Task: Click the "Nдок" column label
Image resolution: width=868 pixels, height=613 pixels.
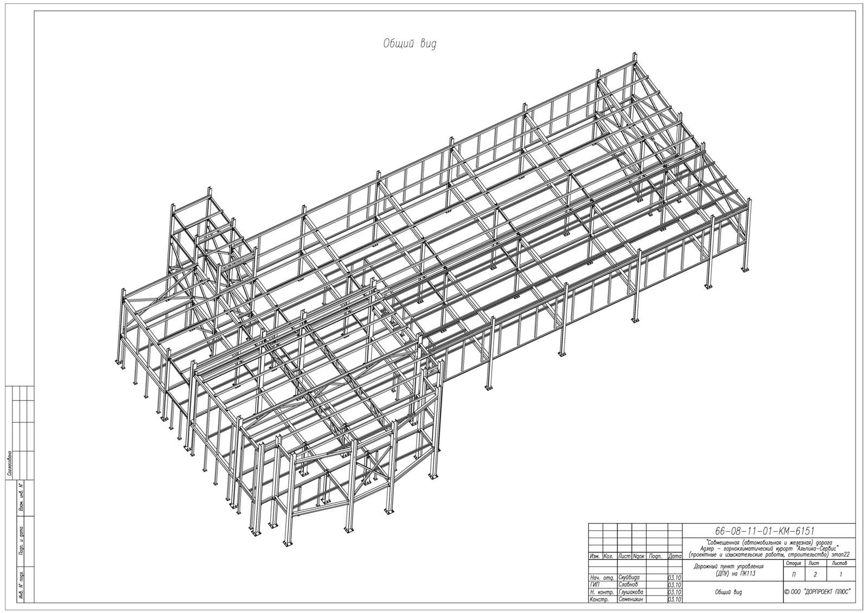Action: coord(639,557)
